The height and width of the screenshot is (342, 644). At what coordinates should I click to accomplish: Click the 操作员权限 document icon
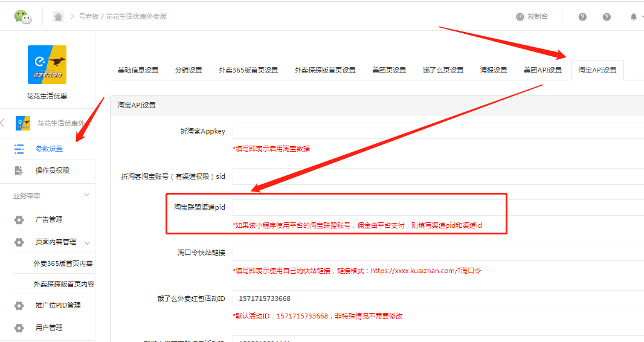(19, 170)
